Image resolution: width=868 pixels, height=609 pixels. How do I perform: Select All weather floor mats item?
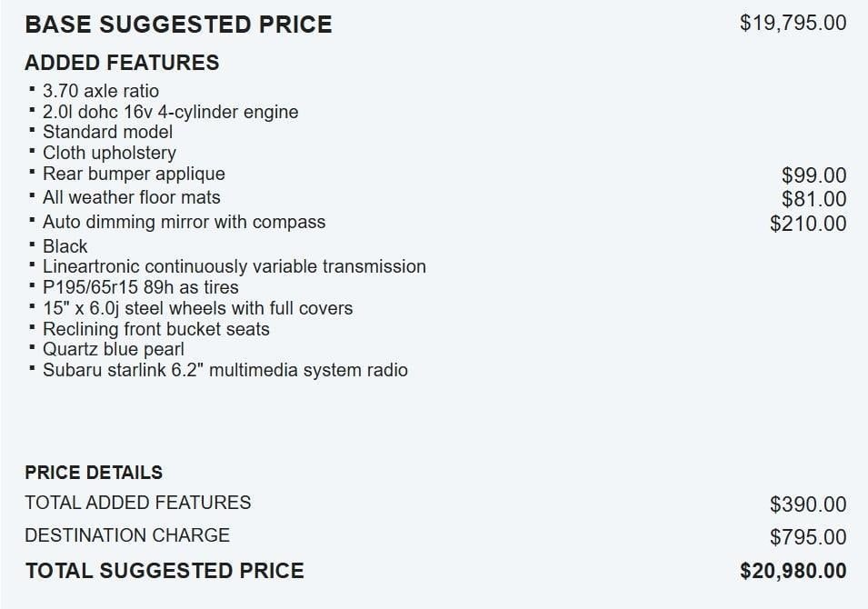pos(131,197)
